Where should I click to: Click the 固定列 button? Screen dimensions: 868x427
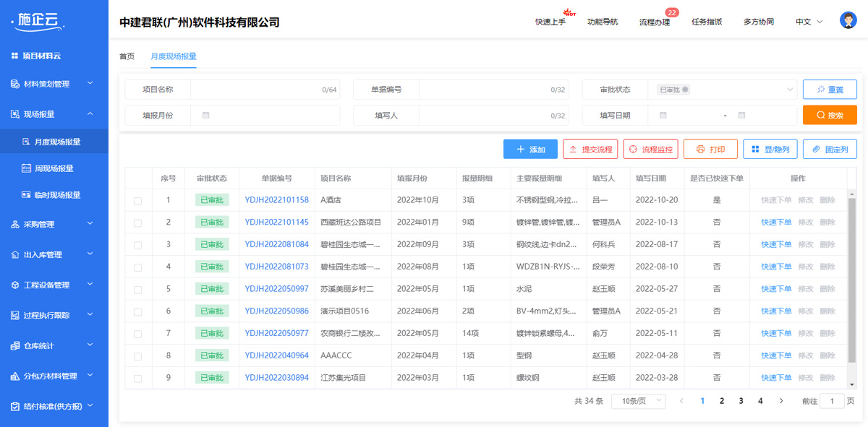830,150
